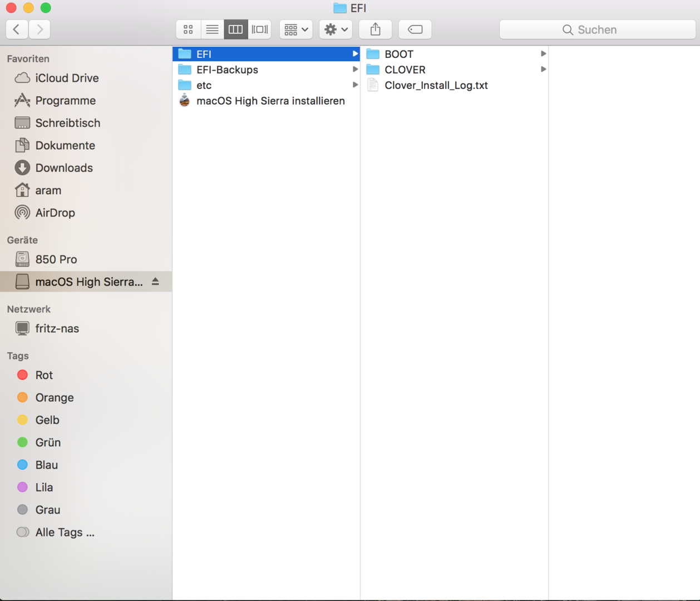This screenshot has width=700, height=601.
Task: Open the gear action menu
Action: pos(336,29)
